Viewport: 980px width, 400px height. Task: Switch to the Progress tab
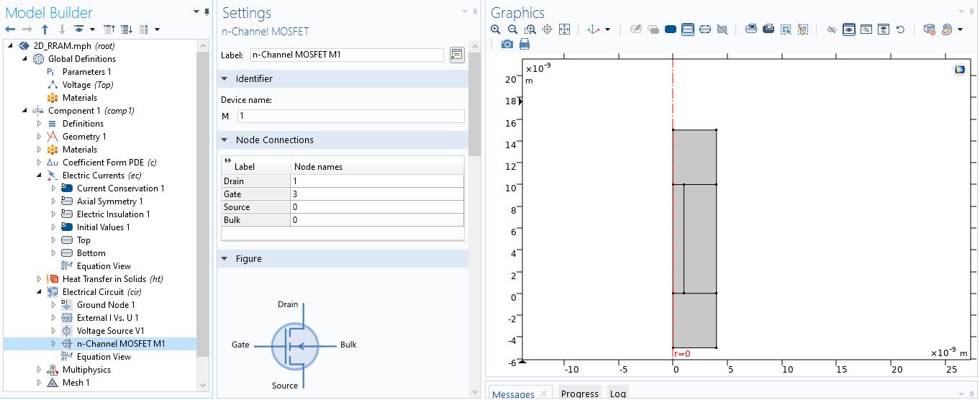[x=579, y=394]
